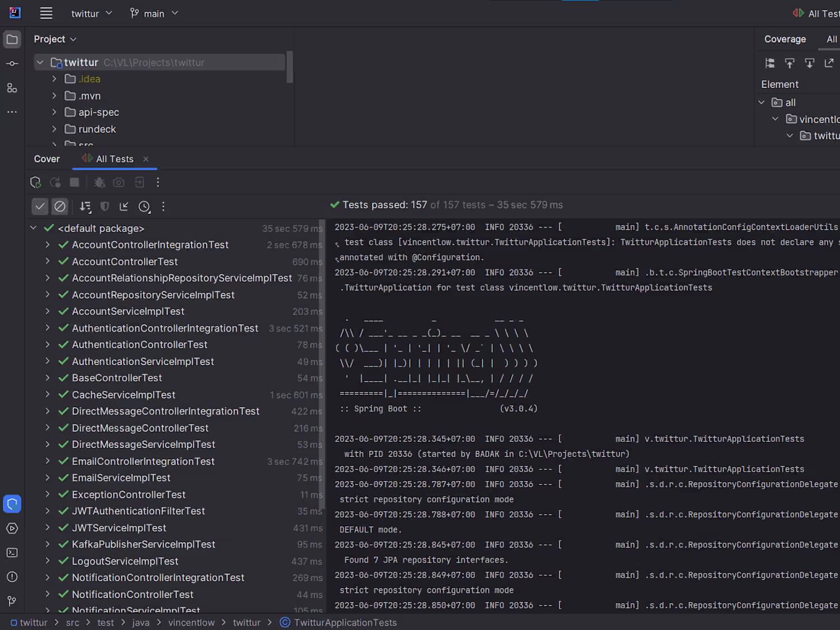This screenshot has height=630, width=840.
Task: Open the Problems tool window icon
Action: (12, 577)
